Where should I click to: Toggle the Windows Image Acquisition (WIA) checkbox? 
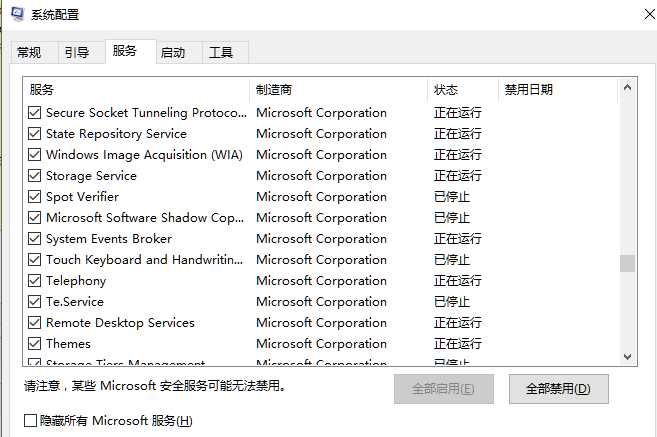click(34, 154)
